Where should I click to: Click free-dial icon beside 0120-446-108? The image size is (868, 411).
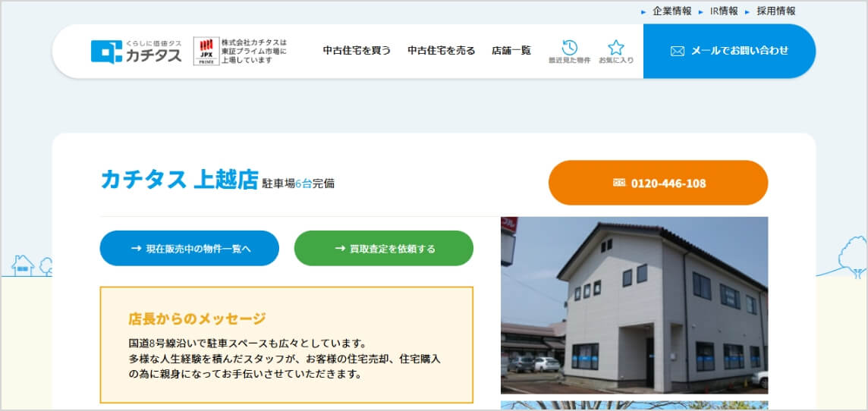coord(619,183)
